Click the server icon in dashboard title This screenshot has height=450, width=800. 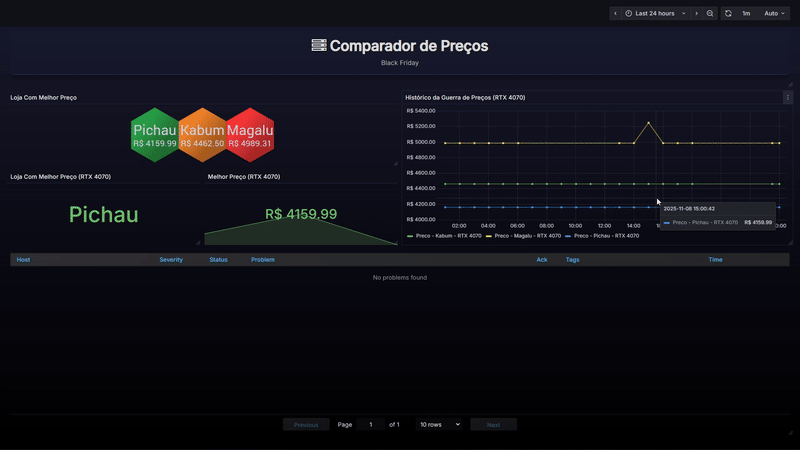319,45
